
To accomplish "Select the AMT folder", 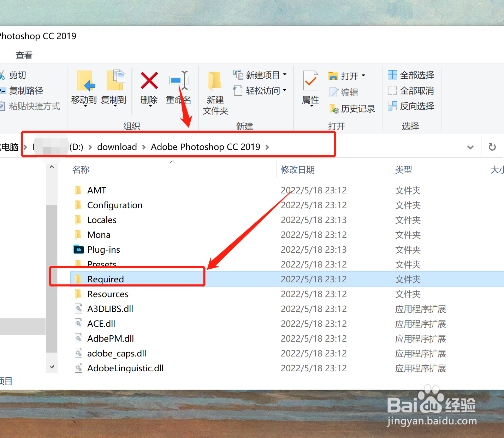I will (x=96, y=190).
